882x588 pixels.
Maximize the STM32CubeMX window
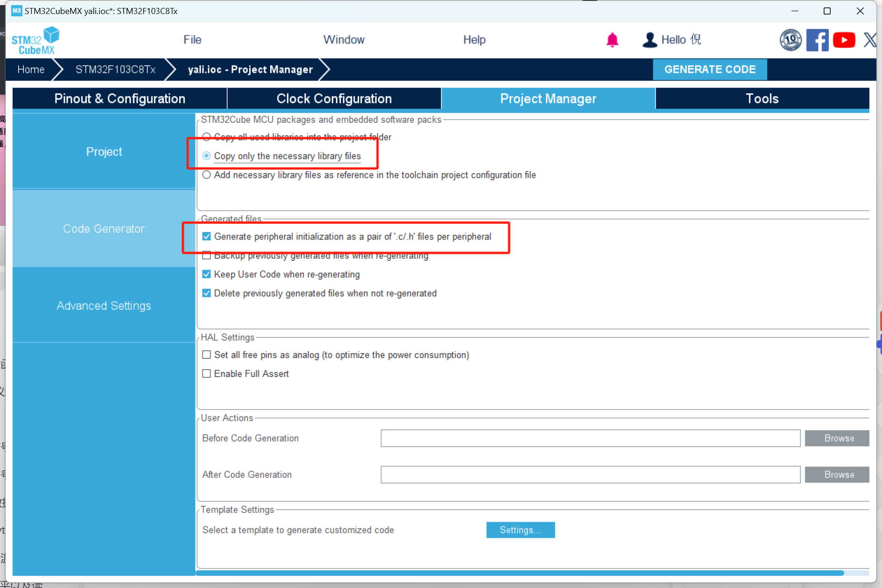coord(827,11)
